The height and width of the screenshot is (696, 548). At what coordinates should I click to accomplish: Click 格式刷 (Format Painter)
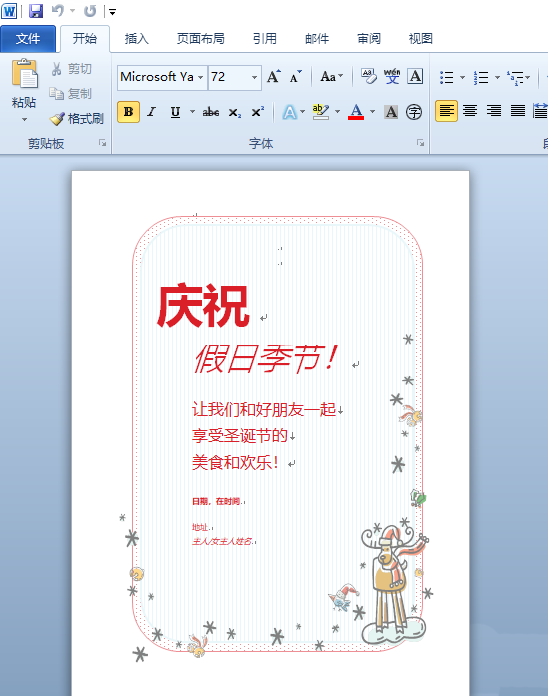pos(76,119)
